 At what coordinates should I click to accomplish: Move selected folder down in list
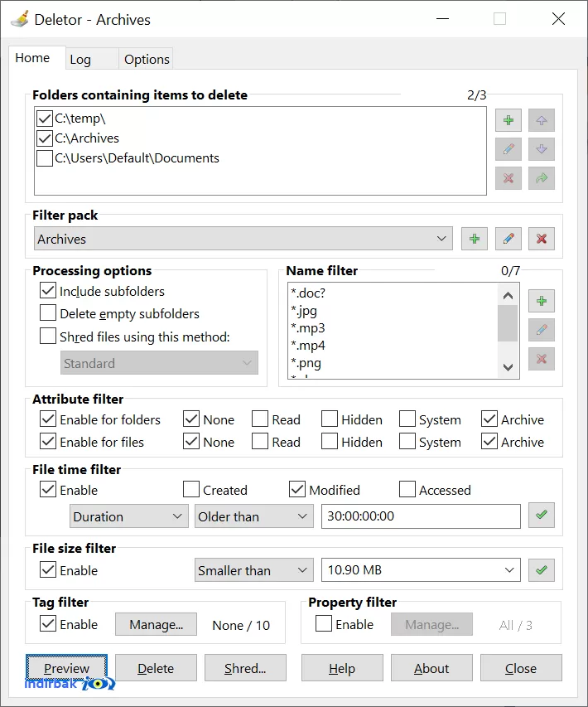pyautogui.click(x=541, y=149)
